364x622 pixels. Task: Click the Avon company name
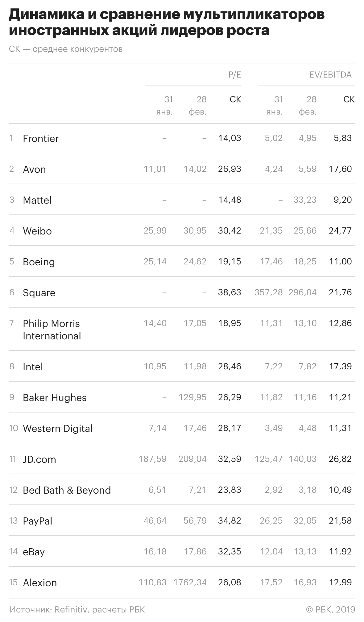34,169
